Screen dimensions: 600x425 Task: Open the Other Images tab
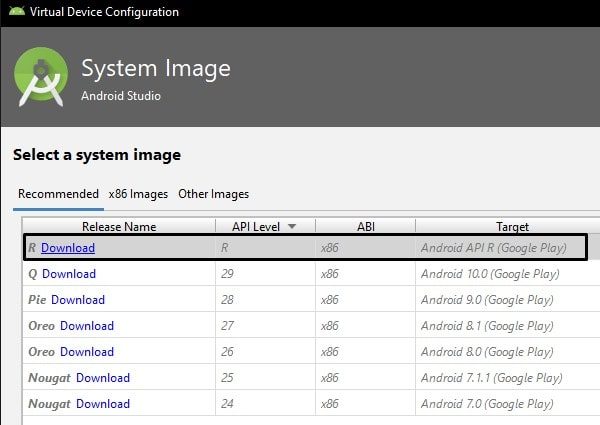click(x=214, y=194)
